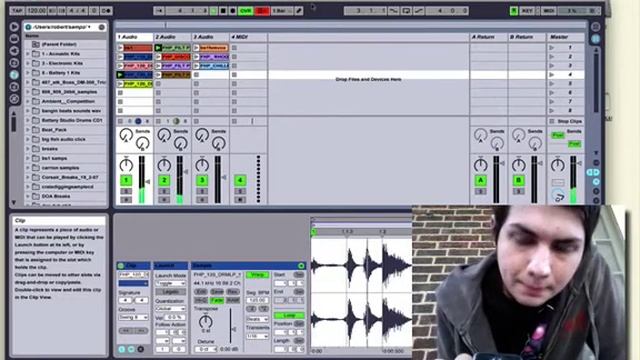Click the browser search button
Image resolution: width=640 pixels, height=360 pixels.
(x=102, y=27)
